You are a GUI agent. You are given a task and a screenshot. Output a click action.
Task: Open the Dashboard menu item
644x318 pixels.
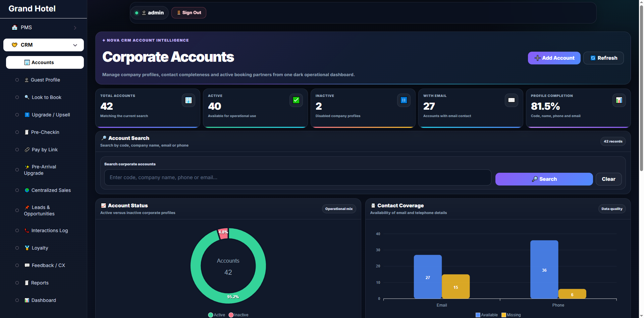[45, 300]
